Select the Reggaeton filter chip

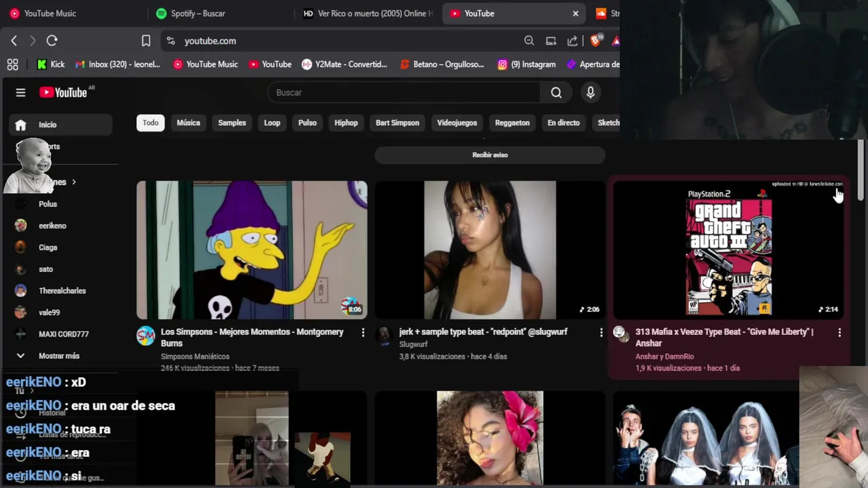pyautogui.click(x=512, y=123)
